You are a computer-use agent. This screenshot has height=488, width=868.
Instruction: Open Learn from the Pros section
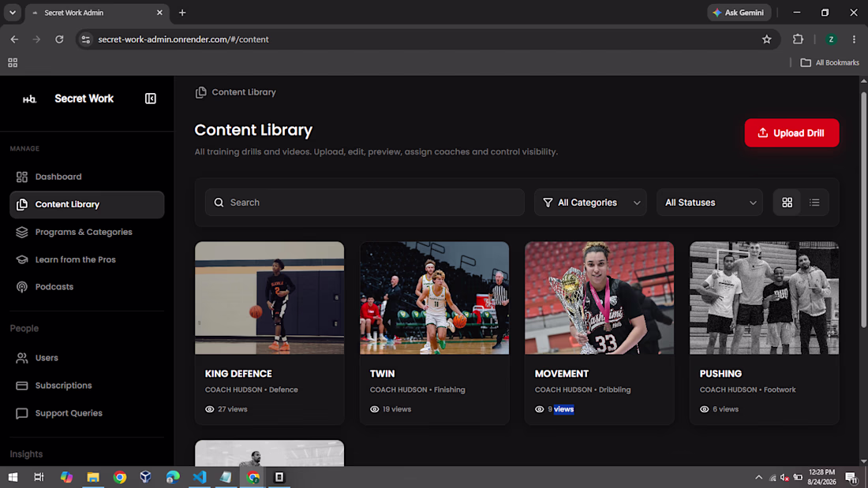(x=87, y=259)
